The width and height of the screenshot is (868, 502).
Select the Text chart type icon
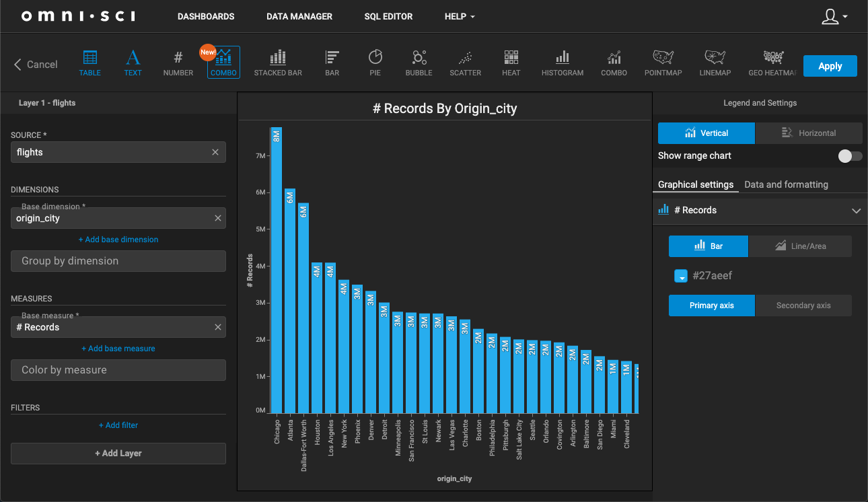pos(133,63)
